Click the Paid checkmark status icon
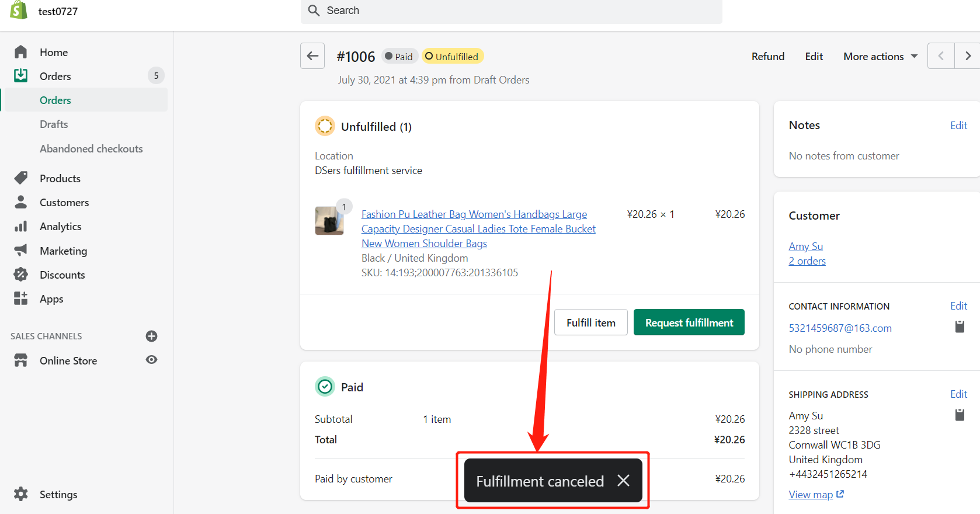 (325, 387)
